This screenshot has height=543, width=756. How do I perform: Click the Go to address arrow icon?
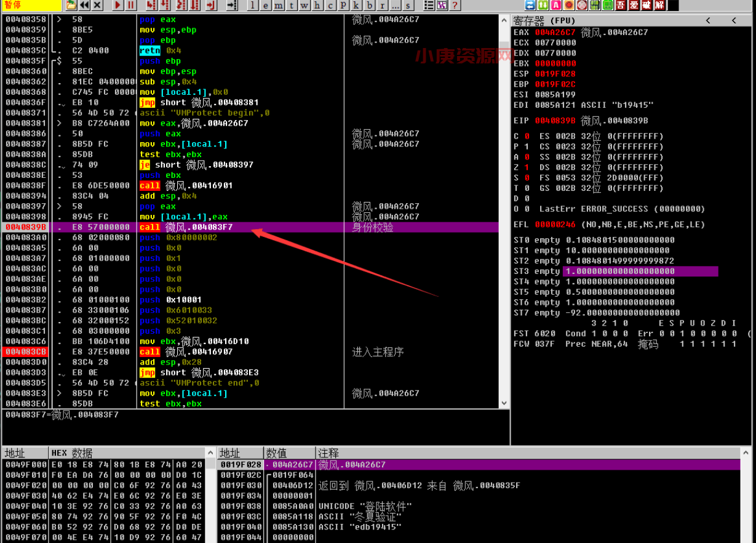point(231,6)
